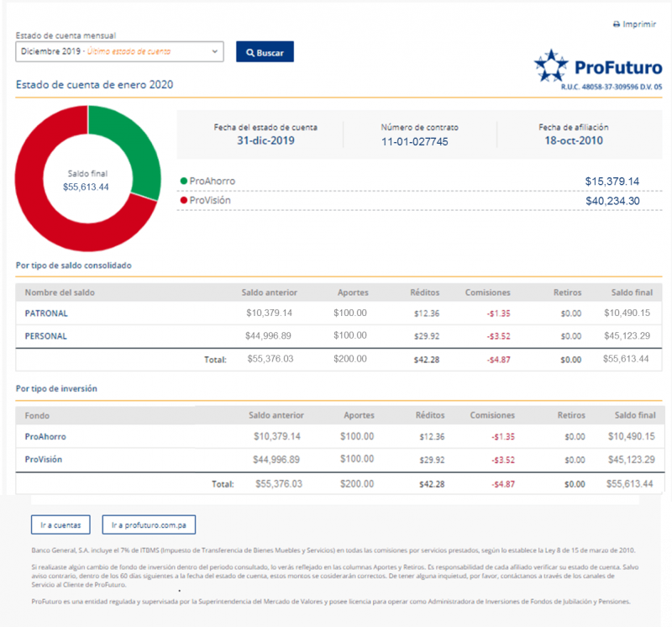The height and width of the screenshot is (627, 672).
Task: Click the Saldo final amount inside donut
Action: click(x=86, y=187)
